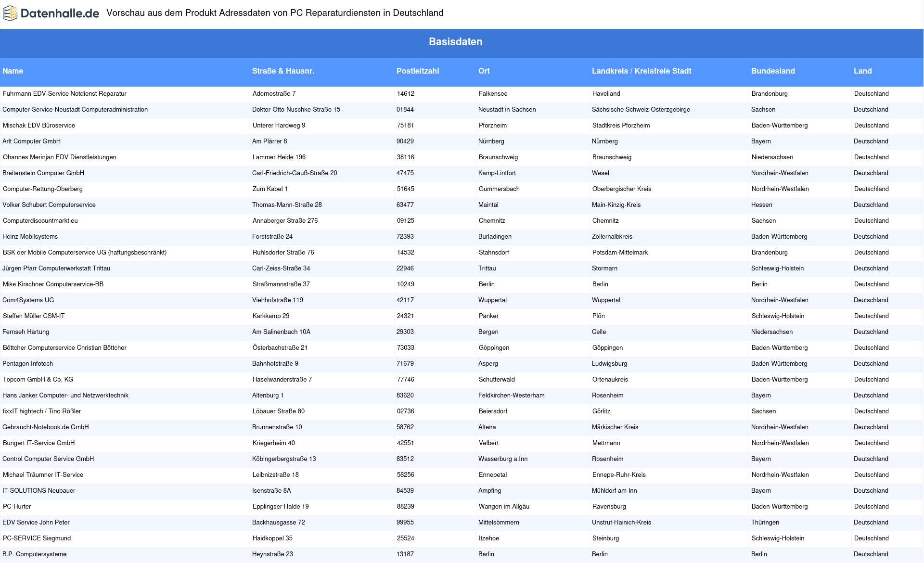The image size is (924, 563).
Task: Click the Bundesland cell Hessen
Action: (762, 205)
